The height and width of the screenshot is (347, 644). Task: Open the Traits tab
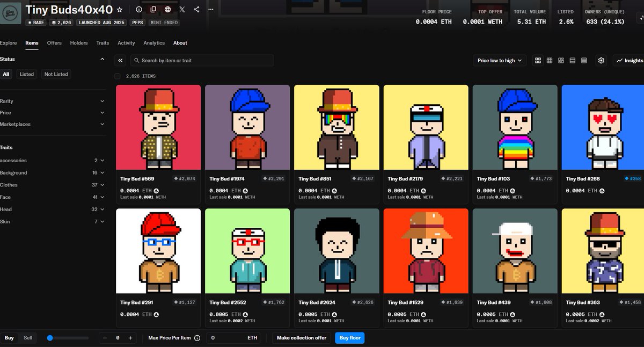(x=103, y=43)
